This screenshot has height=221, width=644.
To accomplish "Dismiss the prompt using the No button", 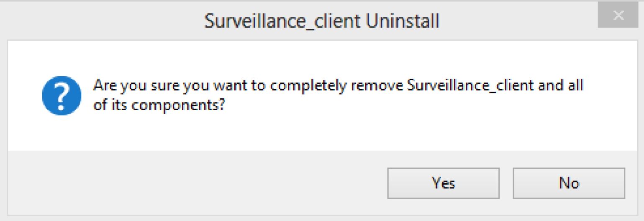I will click(569, 183).
